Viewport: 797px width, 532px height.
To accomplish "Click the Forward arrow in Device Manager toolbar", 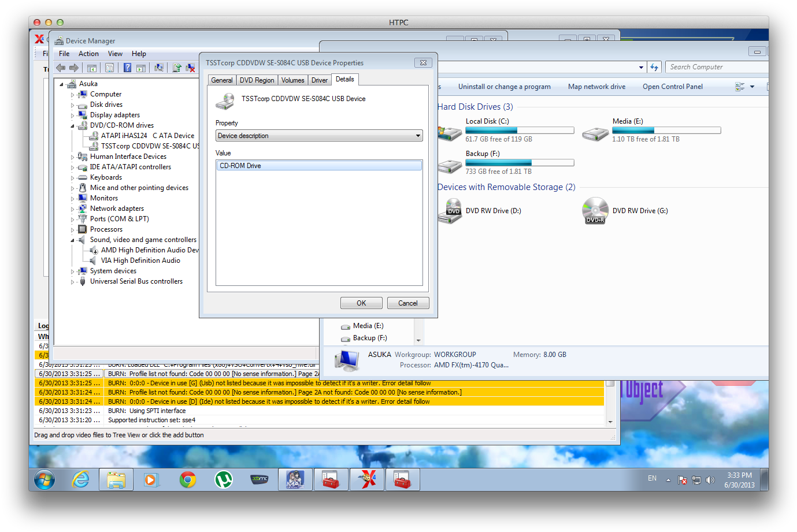I will click(x=74, y=68).
